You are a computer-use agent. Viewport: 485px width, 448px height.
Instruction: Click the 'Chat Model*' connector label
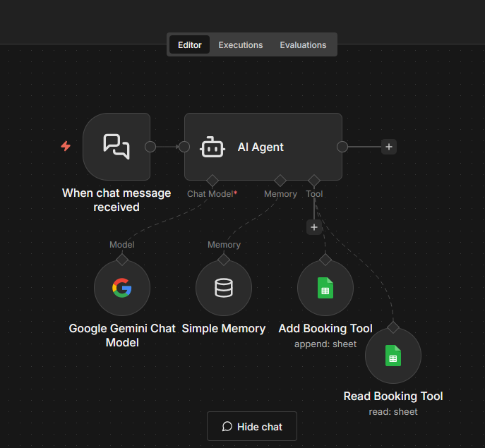pyautogui.click(x=212, y=194)
